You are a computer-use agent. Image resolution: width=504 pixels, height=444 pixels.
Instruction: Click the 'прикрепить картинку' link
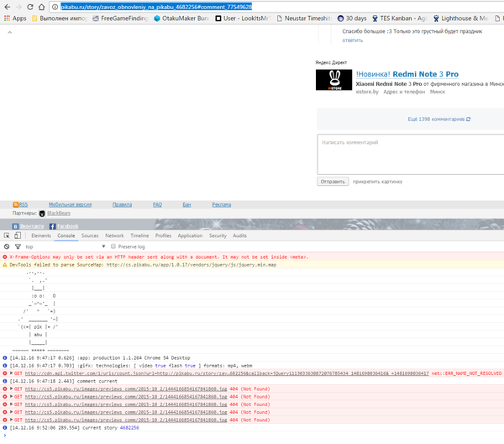(378, 181)
